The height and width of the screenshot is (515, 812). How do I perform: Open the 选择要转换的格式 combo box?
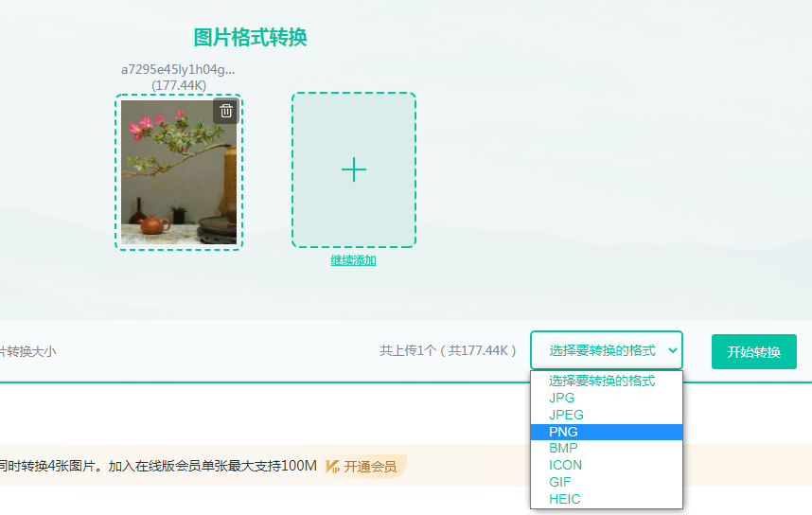607,350
